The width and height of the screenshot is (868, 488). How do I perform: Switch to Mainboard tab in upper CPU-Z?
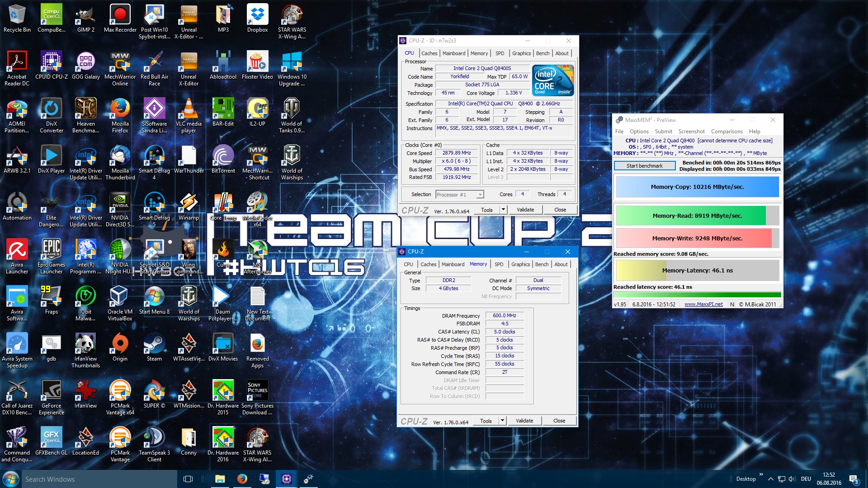pos(454,53)
